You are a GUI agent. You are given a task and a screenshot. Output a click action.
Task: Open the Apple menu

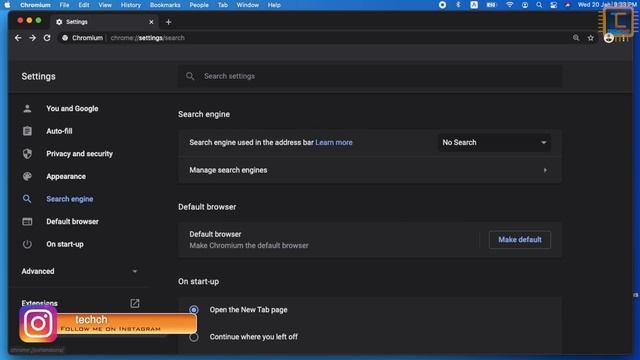tap(7, 5)
